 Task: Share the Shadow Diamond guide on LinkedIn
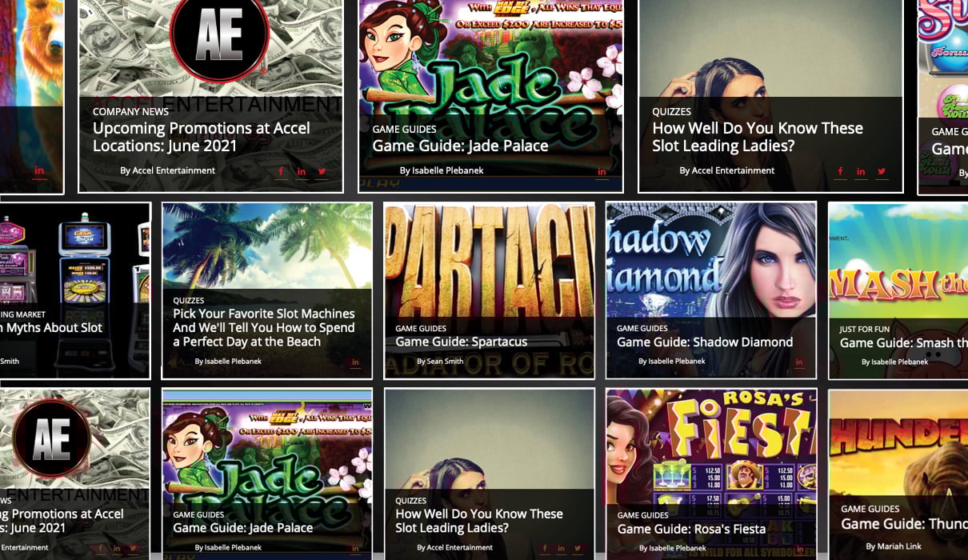click(798, 362)
